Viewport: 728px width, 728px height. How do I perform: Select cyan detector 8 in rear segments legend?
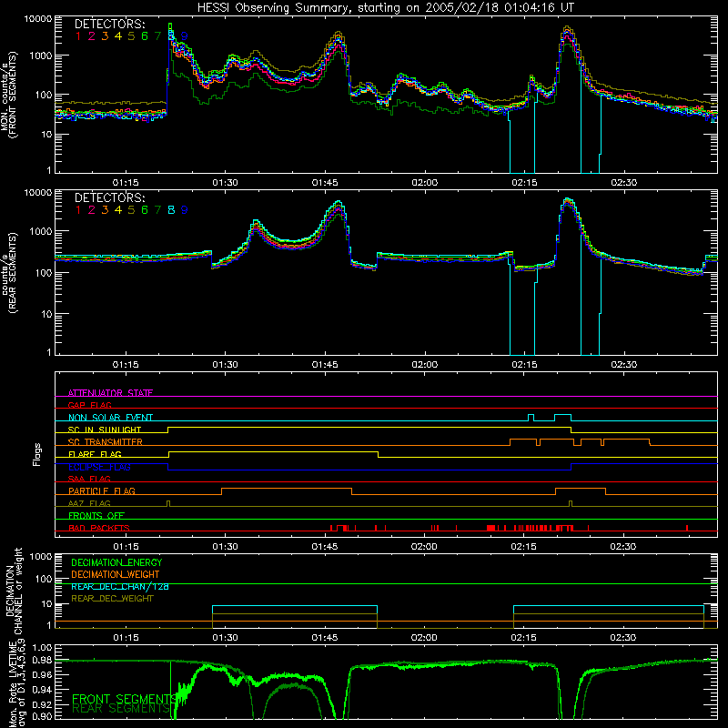pos(171,210)
